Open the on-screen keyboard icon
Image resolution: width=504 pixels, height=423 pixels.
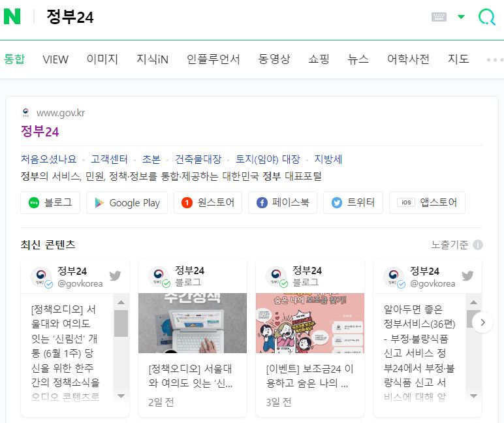click(x=439, y=17)
